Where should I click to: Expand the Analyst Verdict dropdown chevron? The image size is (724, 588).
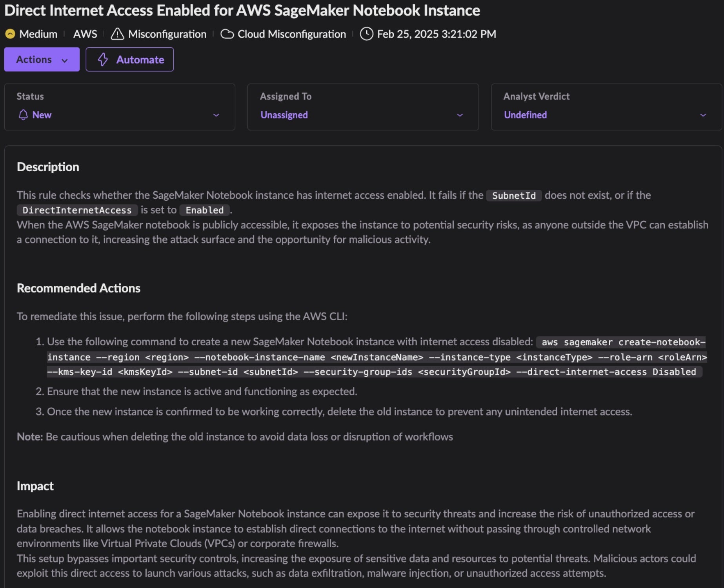(x=703, y=115)
